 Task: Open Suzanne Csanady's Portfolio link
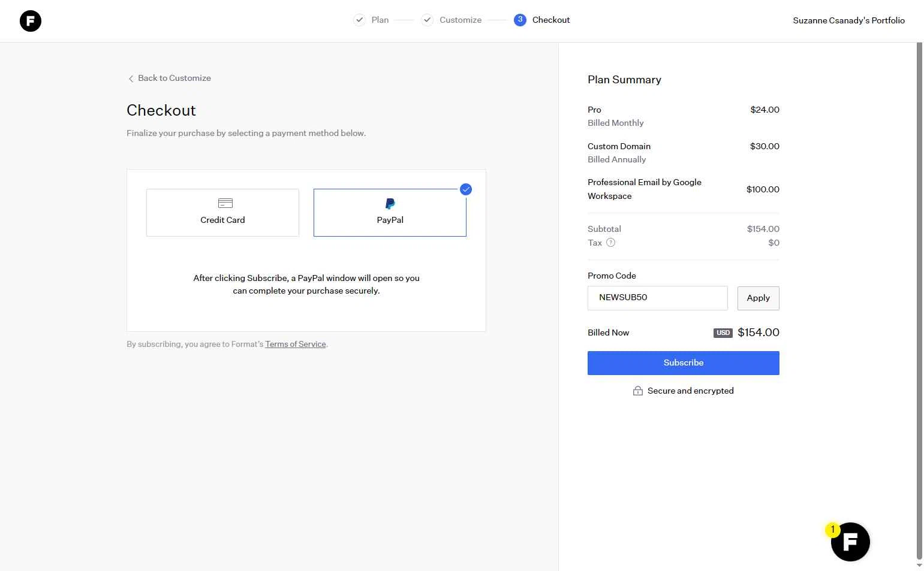pyautogui.click(x=848, y=20)
